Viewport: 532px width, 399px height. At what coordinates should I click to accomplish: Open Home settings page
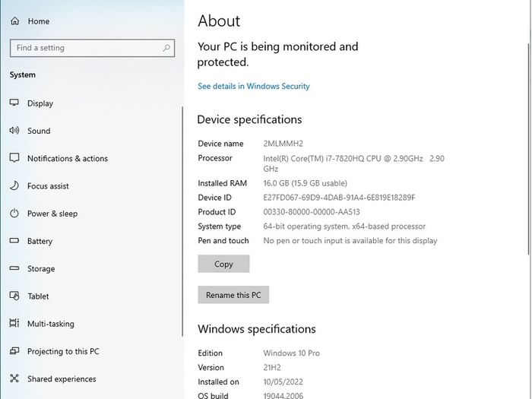tap(38, 21)
